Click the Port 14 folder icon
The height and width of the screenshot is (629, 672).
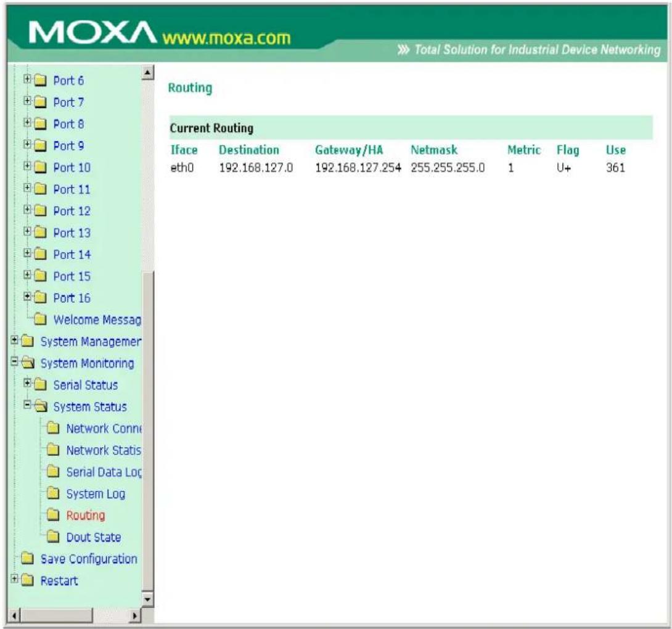(x=40, y=255)
